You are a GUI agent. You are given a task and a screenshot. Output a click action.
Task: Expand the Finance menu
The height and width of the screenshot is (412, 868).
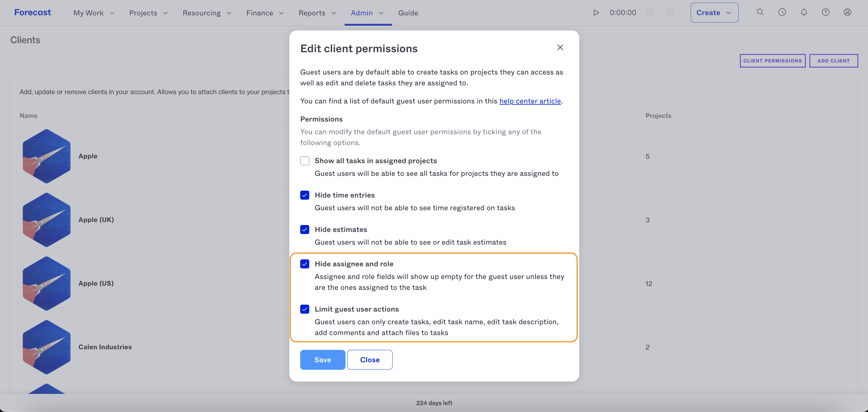click(x=265, y=13)
